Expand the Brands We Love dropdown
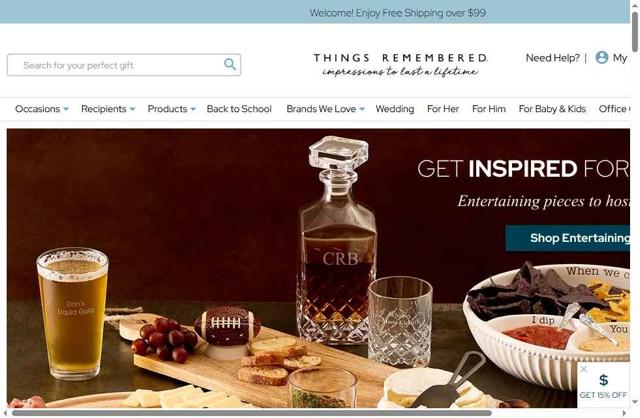Screen dimensions: 640x418 click(x=325, y=109)
